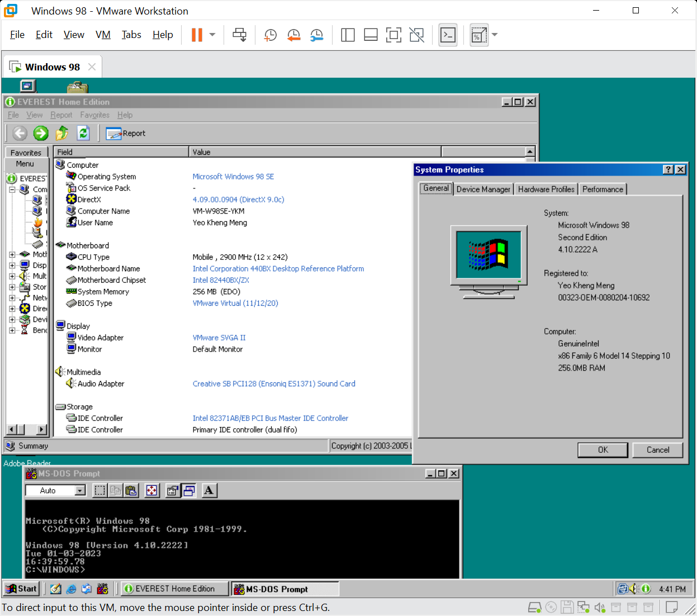Image resolution: width=697 pixels, height=616 pixels.
Task: Switch to the Performance tab
Action: [x=603, y=189]
